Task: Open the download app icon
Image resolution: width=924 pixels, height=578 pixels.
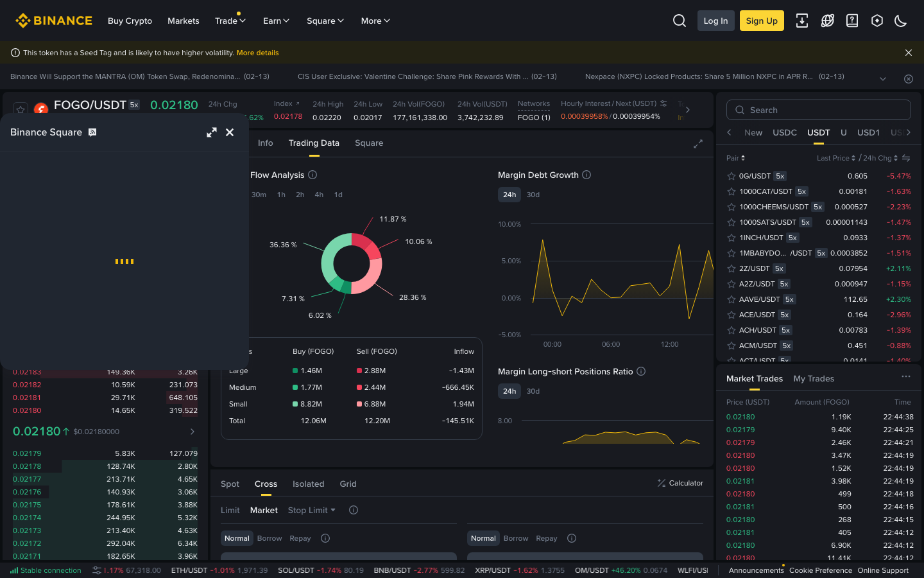Action: tap(802, 21)
